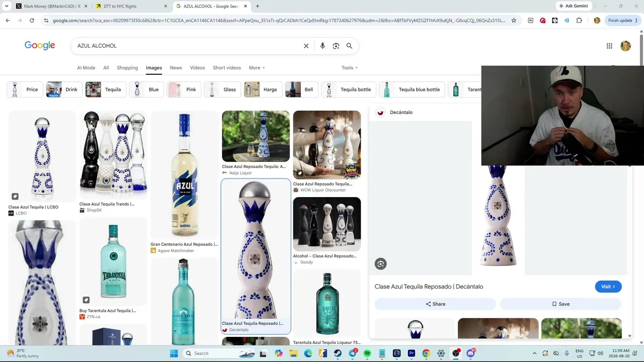This screenshot has height=362, width=644.
Task: Expand the More search categories dropdown
Action: [257, 68]
